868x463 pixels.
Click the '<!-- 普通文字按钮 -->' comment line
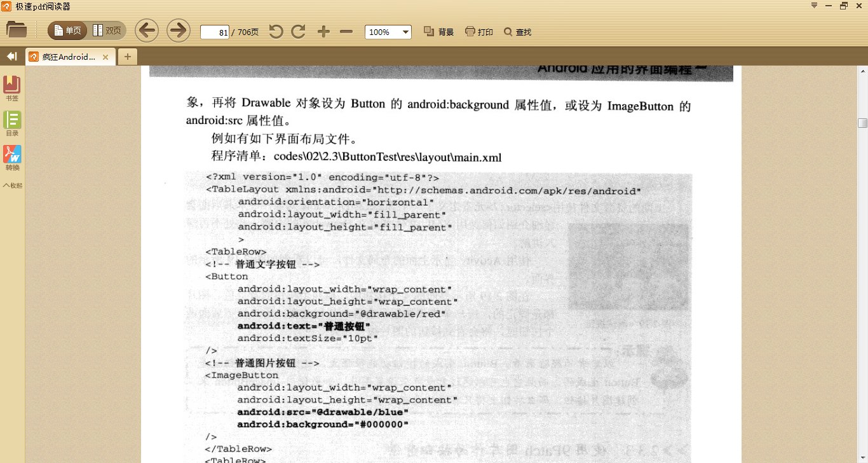click(262, 264)
